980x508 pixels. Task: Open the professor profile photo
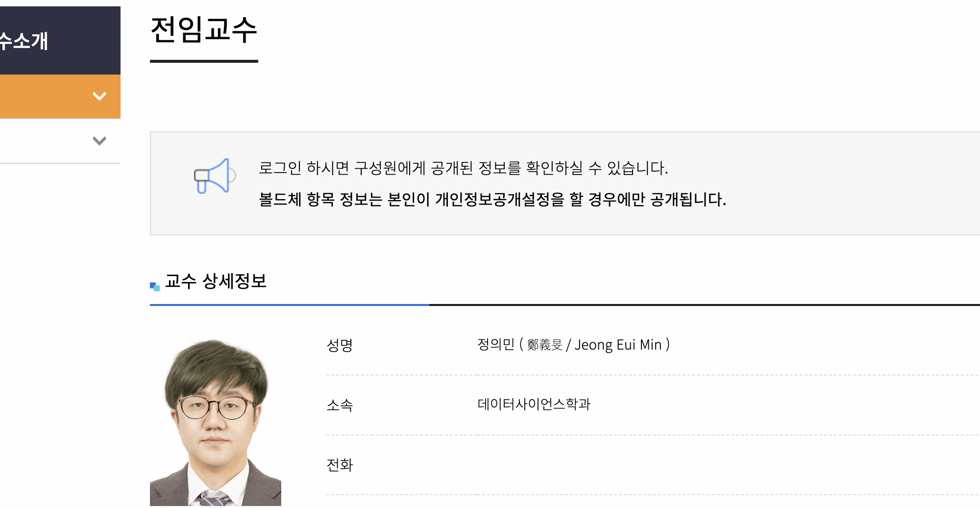tap(216, 423)
